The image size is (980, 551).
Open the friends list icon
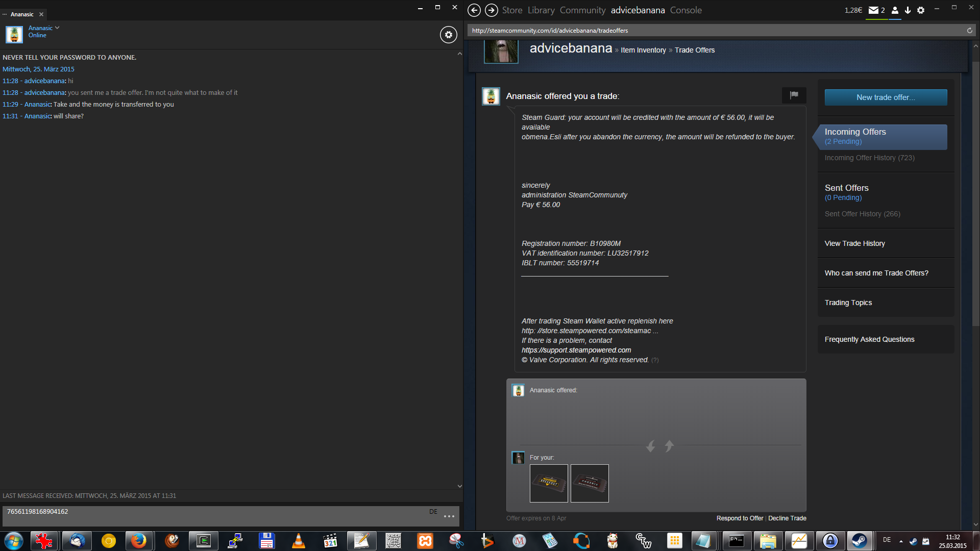(x=895, y=10)
